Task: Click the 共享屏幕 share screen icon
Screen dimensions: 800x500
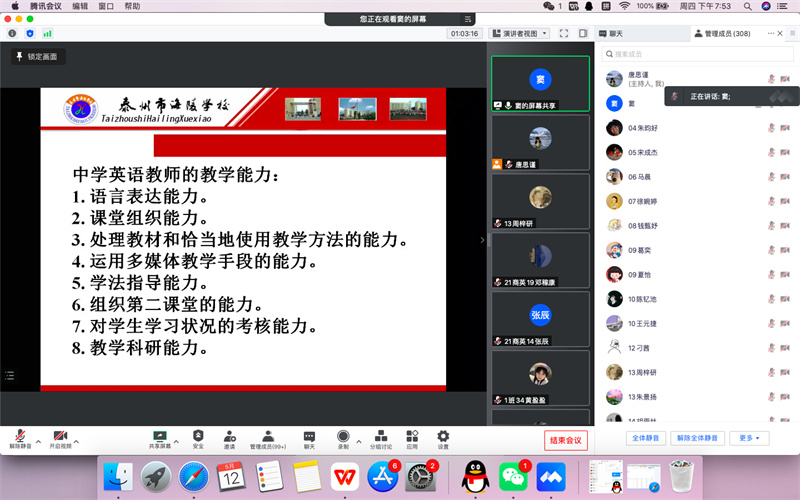Action: coord(159,436)
